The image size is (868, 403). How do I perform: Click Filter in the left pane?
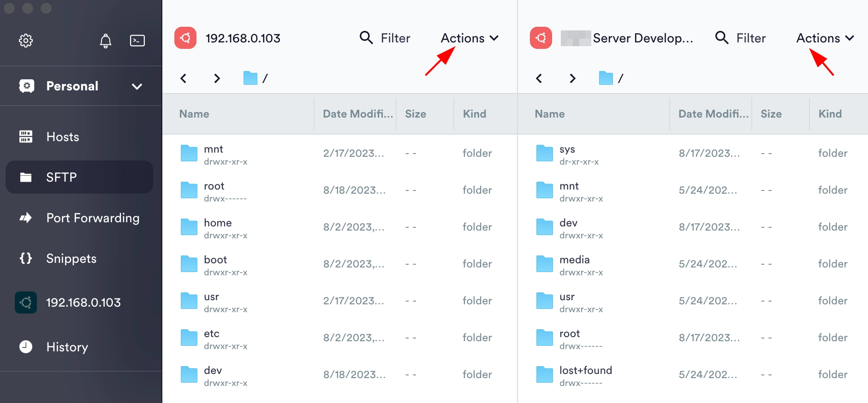click(x=385, y=38)
